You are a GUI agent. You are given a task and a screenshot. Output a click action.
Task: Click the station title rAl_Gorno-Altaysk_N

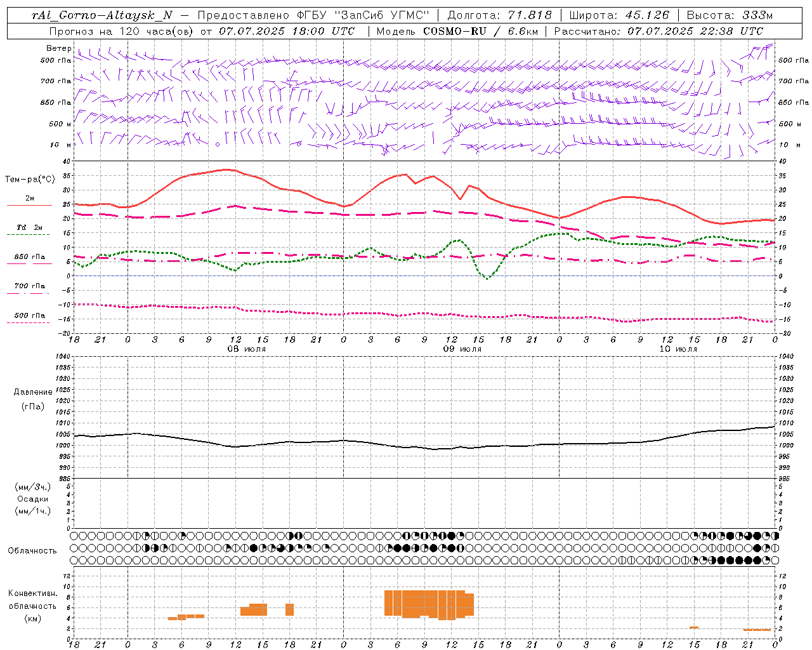(102, 15)
